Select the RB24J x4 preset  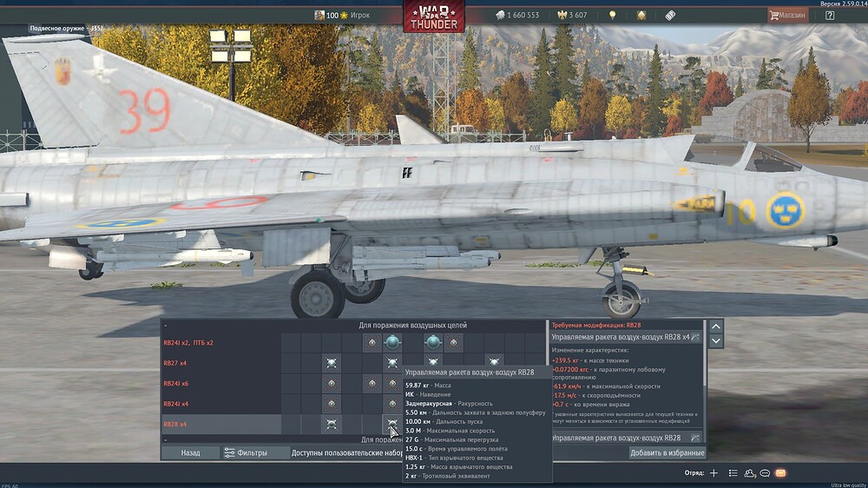point(221,404)
